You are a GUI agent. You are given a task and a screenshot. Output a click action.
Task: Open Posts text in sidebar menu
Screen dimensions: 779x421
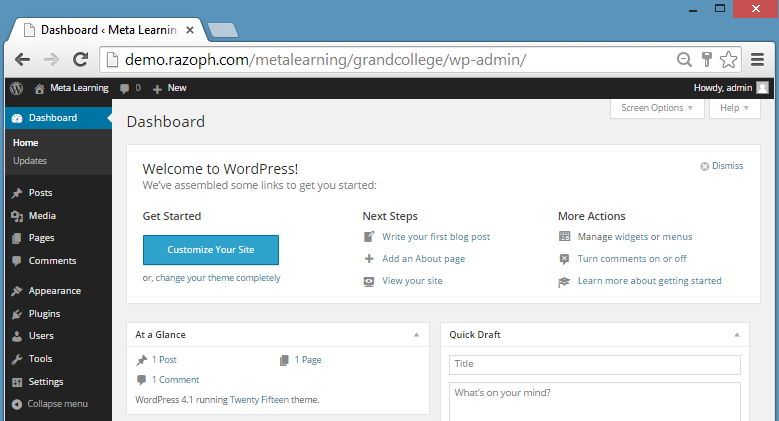[40, 193]
